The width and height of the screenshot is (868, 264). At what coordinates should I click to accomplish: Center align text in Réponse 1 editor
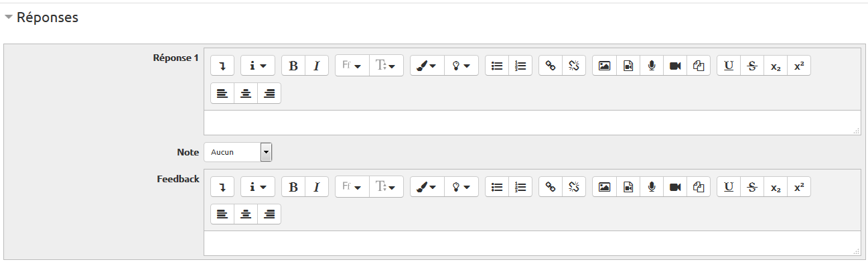click(x=246, y=93)
